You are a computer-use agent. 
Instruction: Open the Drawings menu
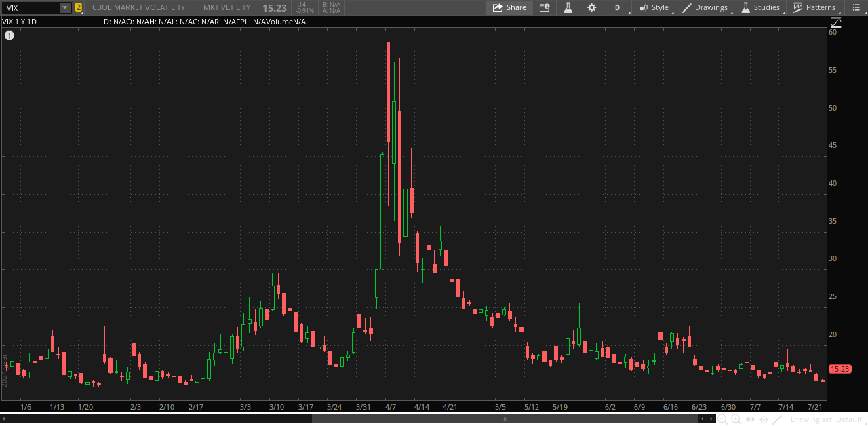point(705,7)
